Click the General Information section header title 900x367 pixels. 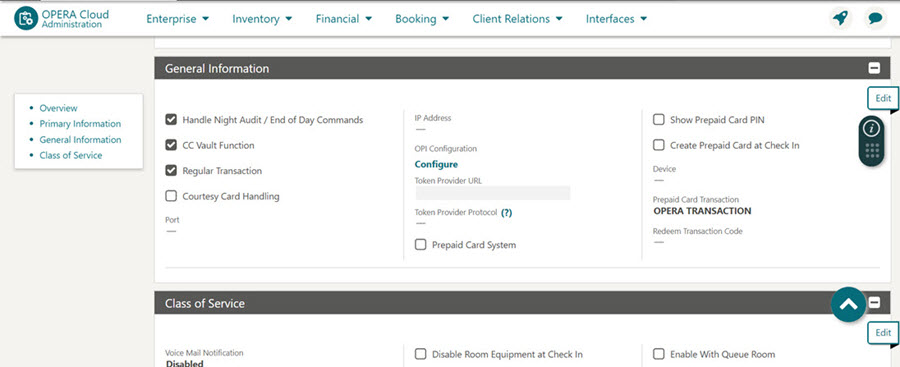pyautogui.click(x=217, y=68)
